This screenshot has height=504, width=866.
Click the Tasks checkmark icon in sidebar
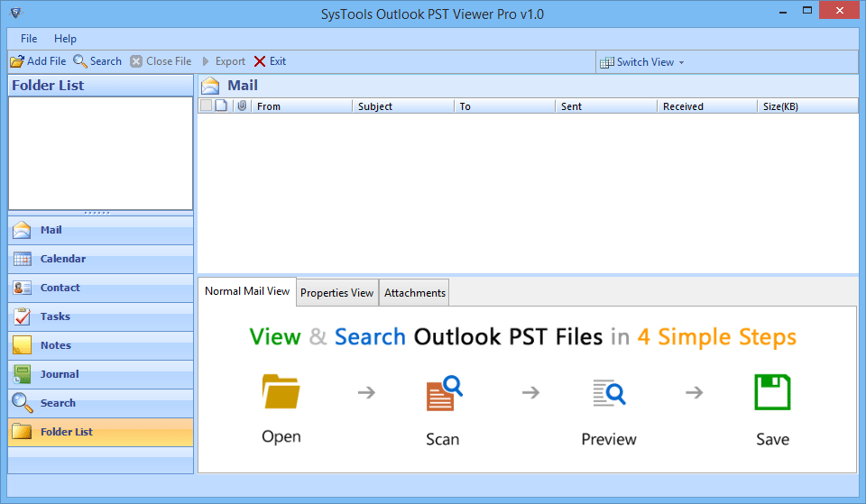[22, 316]
